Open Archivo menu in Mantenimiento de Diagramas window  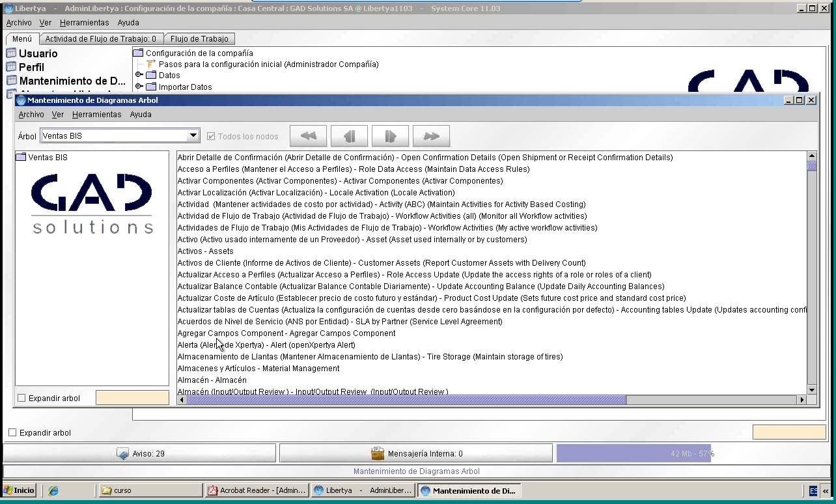click(31, 114)
